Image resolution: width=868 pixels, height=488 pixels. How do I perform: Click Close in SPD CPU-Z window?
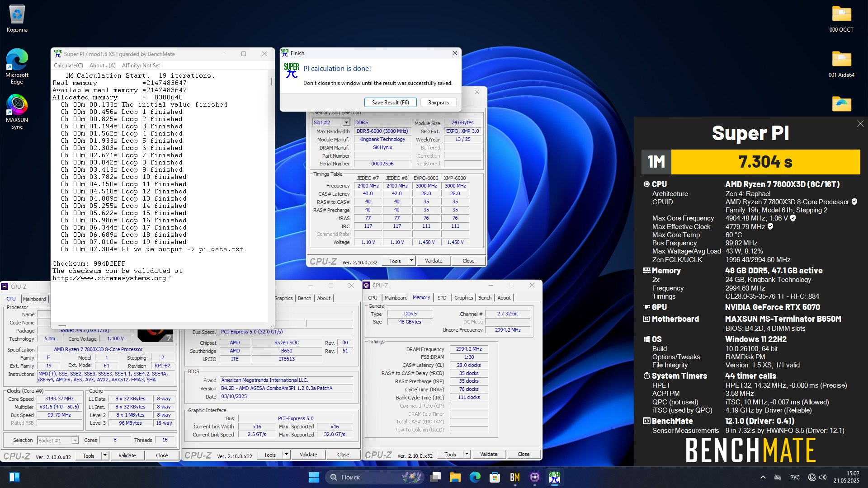(468, 261)
